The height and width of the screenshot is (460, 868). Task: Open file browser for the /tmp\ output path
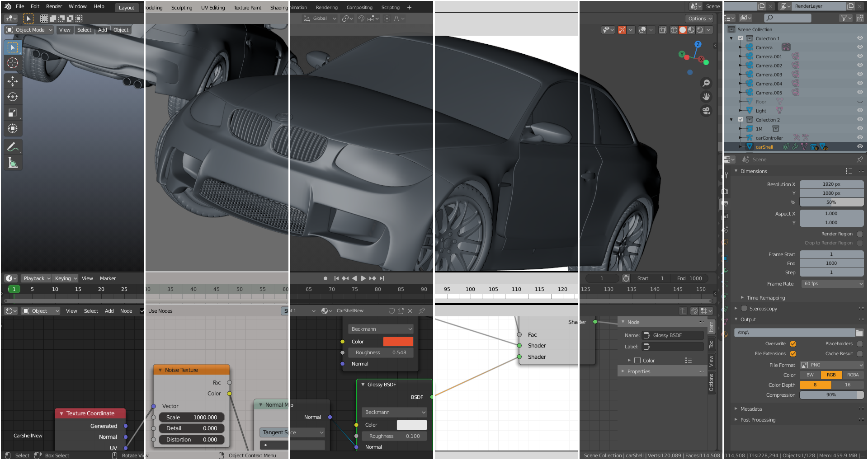pyautogui.click(x=859, y=333)
